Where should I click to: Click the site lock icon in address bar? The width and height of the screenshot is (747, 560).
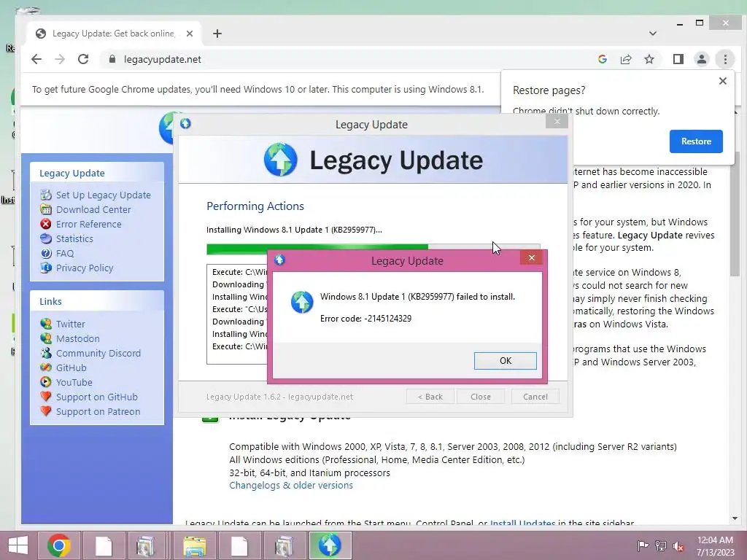[112, 59]
